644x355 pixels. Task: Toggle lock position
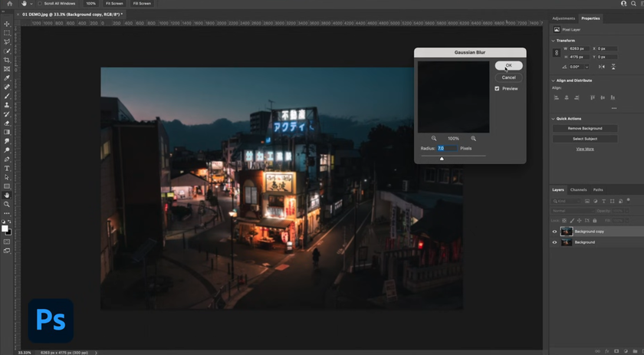(580, 221)
